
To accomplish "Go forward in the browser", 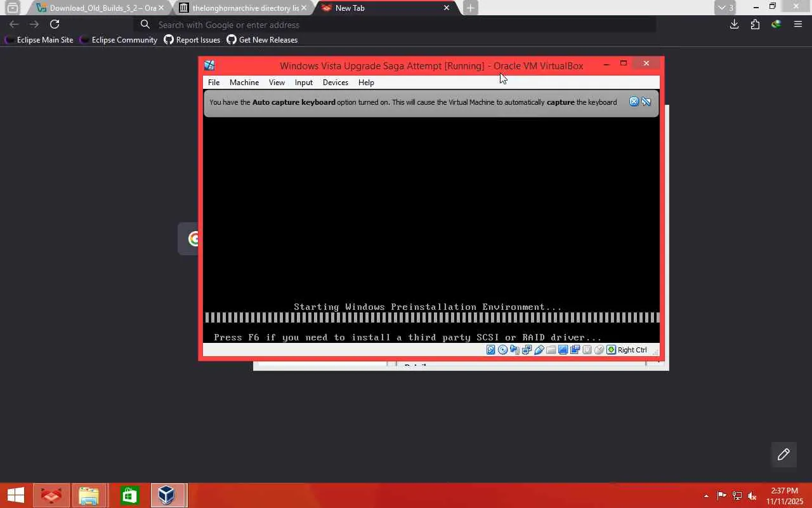I will [34, 24].
